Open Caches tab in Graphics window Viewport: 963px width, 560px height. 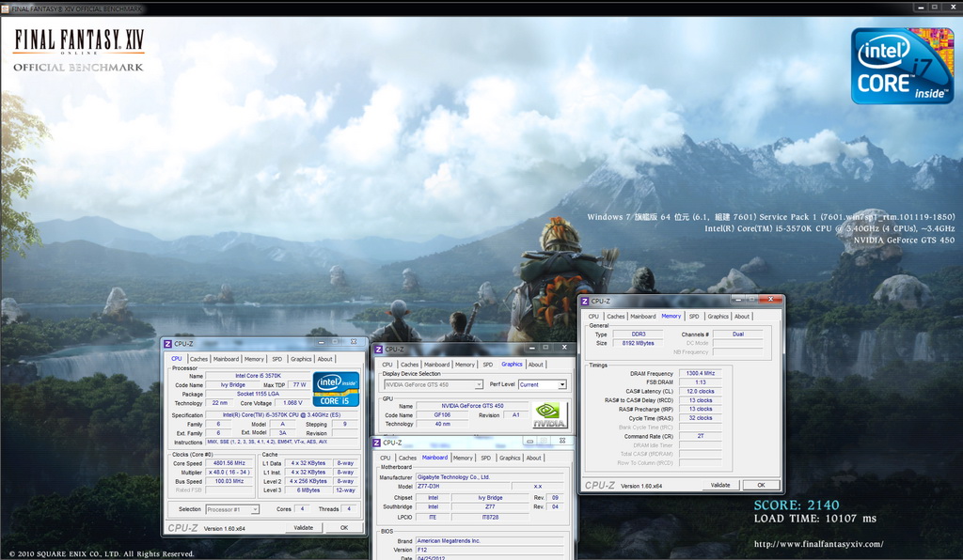[409, 365]
